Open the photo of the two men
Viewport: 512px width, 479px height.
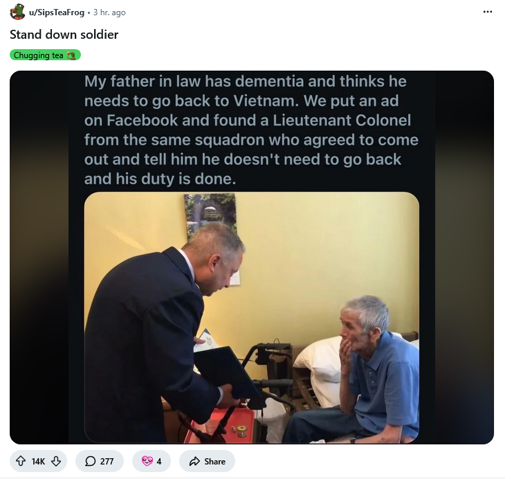pyautogui.click(x=252, y=317)
